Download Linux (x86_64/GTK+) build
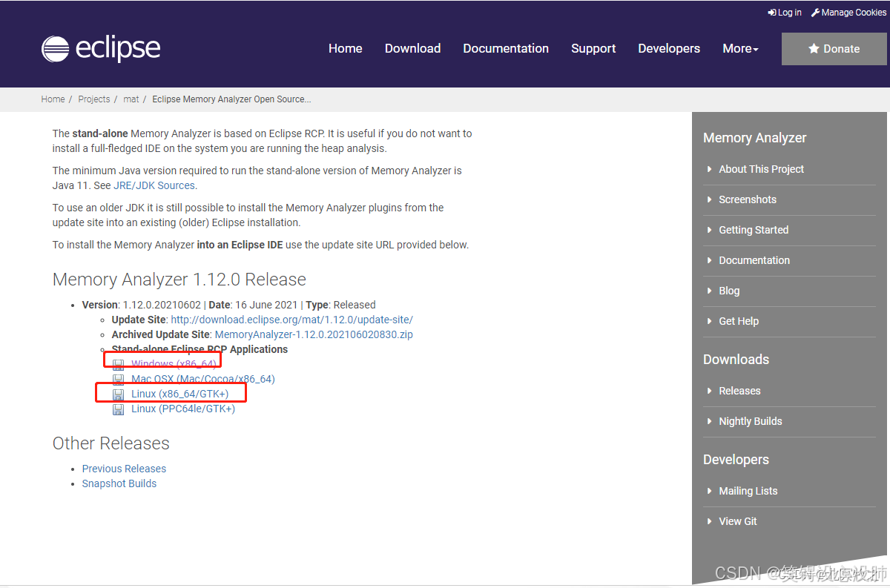 [x=180, y=394]
